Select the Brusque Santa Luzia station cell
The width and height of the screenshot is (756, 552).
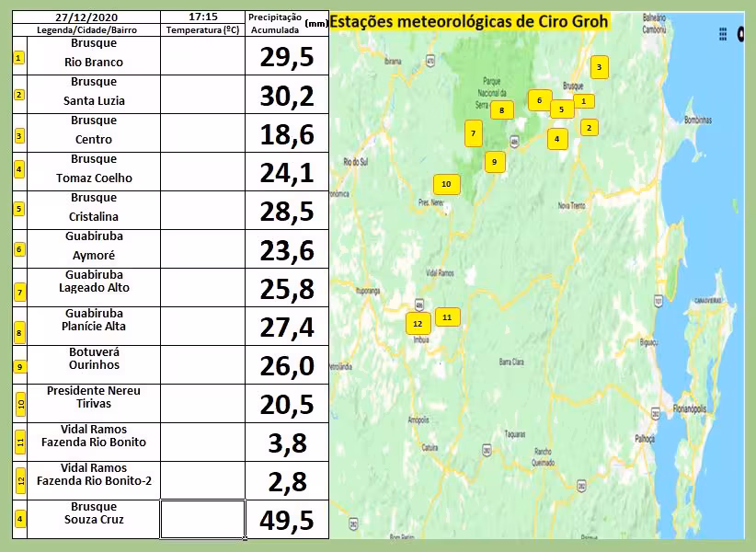tap(94, 92)
